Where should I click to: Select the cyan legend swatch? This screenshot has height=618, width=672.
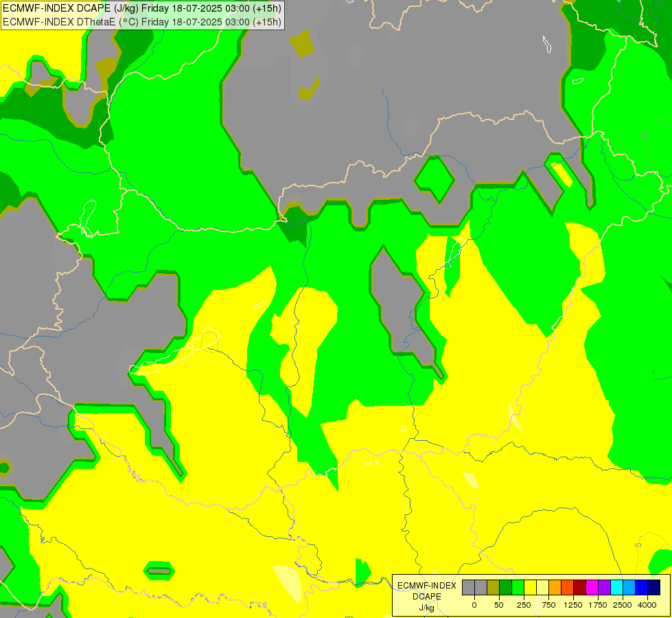pyautogui.click(x=616, y=587)
